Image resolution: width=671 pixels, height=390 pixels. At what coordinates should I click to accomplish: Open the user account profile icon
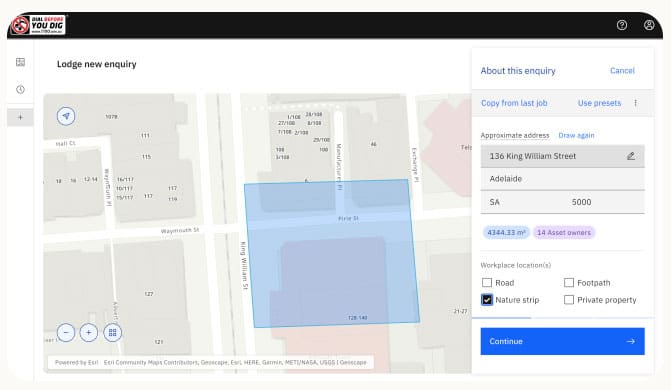coord(649,25)
